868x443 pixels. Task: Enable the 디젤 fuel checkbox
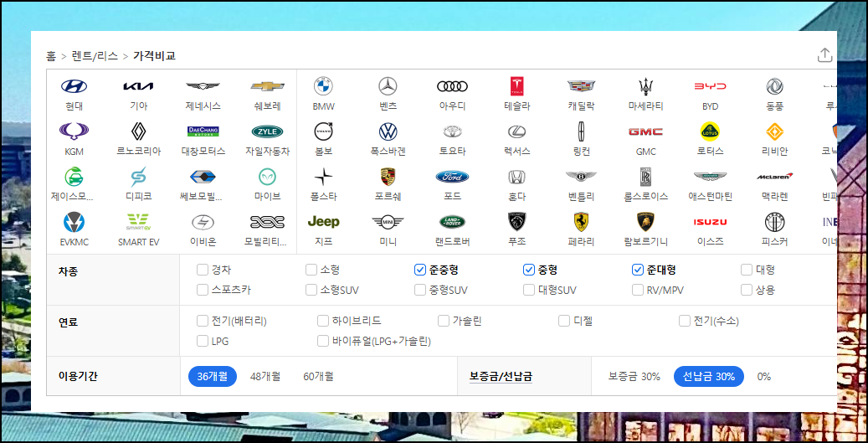pos(563,321)
